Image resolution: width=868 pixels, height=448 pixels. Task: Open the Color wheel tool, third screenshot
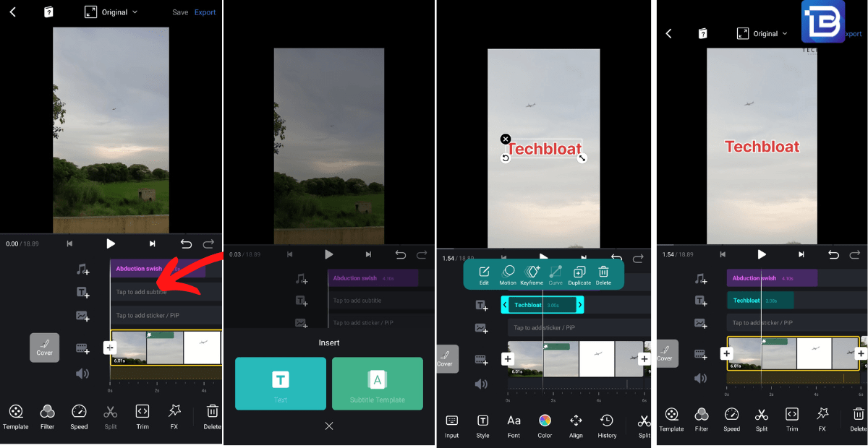pos(545,426)
